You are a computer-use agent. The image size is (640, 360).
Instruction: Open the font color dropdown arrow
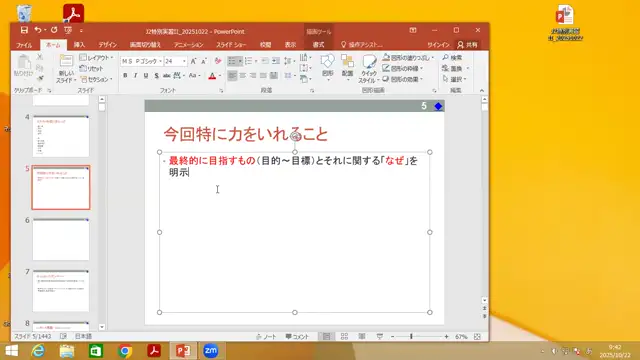(x=220, y=76)
